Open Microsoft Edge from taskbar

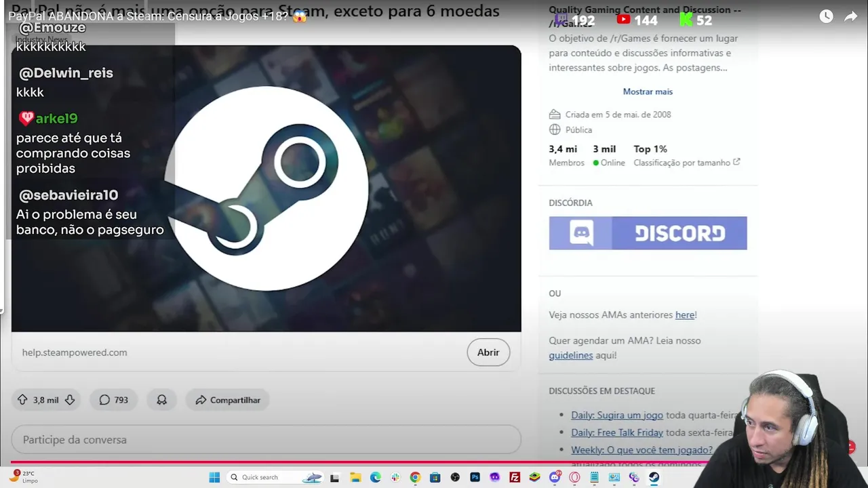tap(376, 477)
